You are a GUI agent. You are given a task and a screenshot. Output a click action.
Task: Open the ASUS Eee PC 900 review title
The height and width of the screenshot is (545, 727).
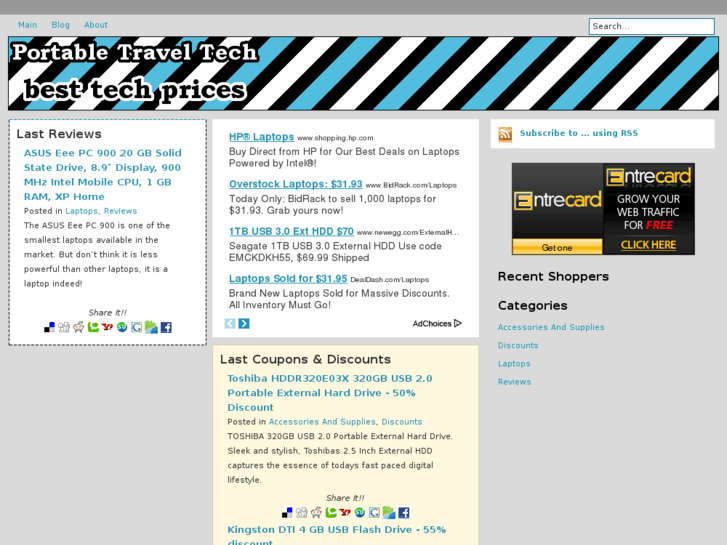coord(102,175)
